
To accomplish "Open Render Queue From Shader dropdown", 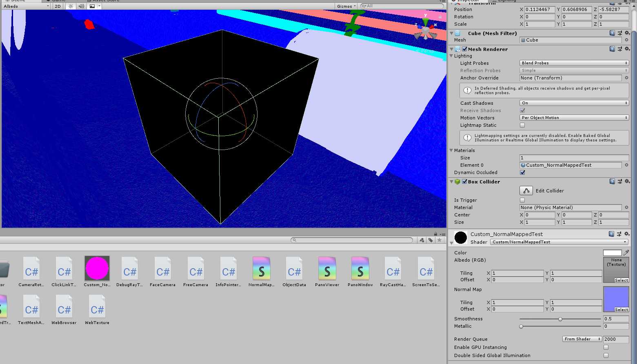I will tap(582, 339).
